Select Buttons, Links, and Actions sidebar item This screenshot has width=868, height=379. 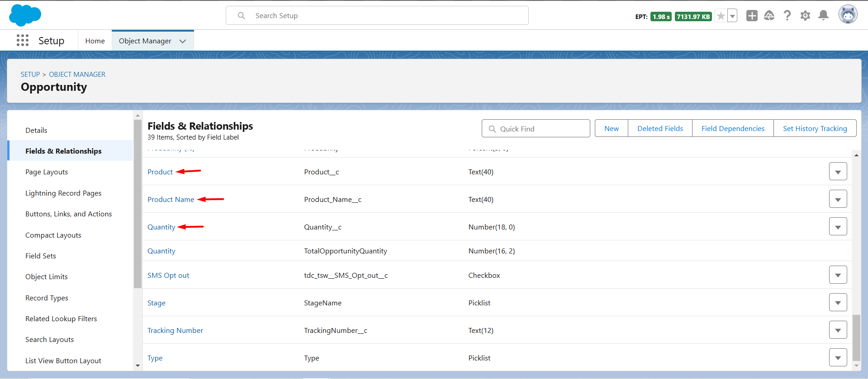[69, 214]
